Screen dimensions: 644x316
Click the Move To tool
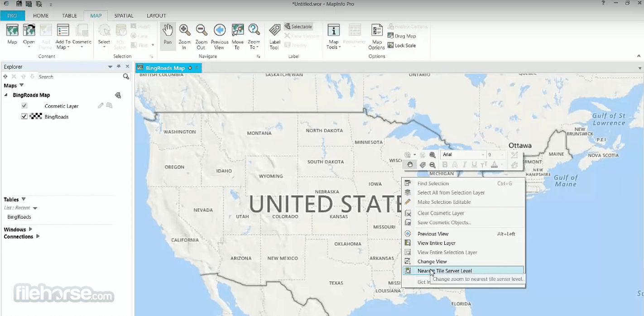click(237, 36)
